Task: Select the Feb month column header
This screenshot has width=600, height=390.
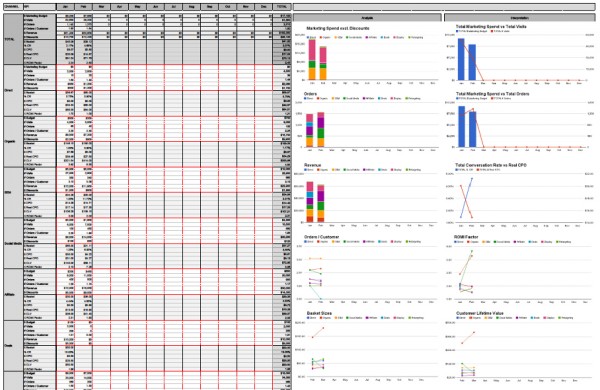Action: point(83,7)
